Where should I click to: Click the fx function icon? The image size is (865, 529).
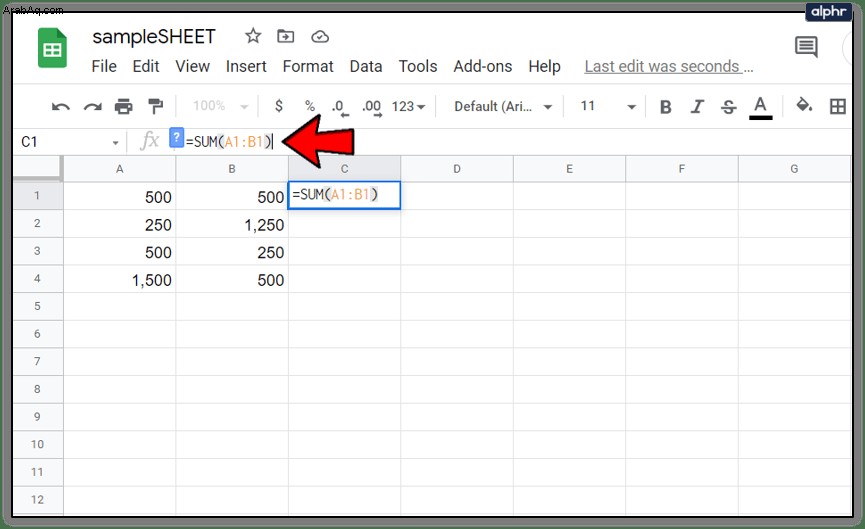click(x=149, y=141)
